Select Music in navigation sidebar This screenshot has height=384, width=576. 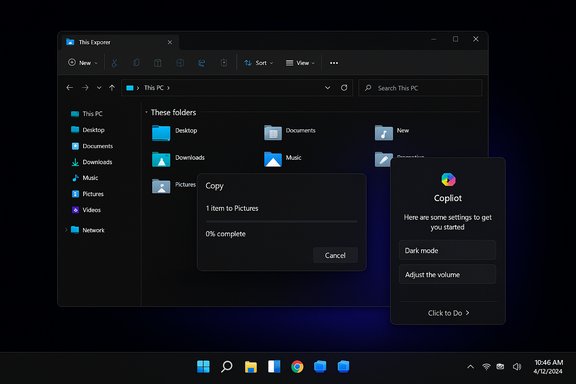click(85, 178)
